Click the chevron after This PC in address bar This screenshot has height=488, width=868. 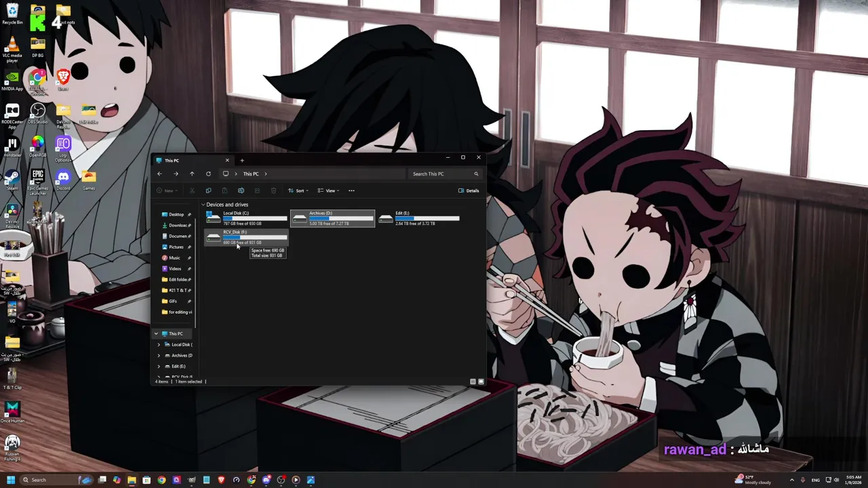(266, 174)
